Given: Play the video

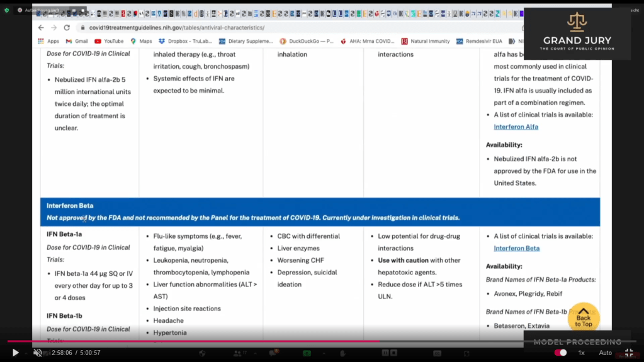Looking at the screenshot, I should click(x=16, y=353).
